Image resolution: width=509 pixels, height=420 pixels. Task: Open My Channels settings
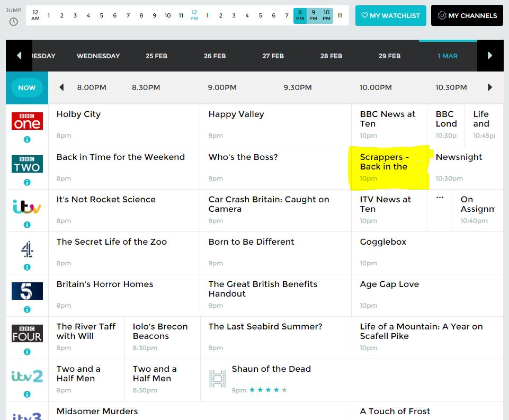click(x=467, y=15)
